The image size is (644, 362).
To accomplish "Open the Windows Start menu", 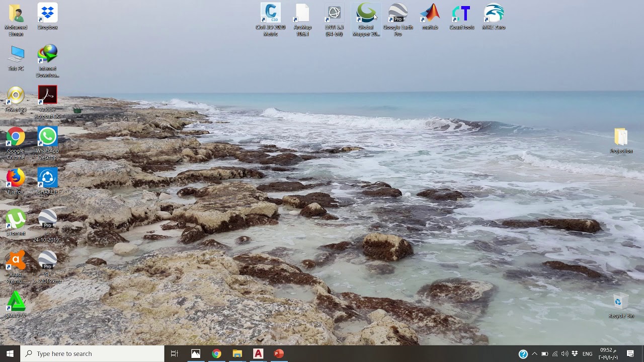I will 10,353.
